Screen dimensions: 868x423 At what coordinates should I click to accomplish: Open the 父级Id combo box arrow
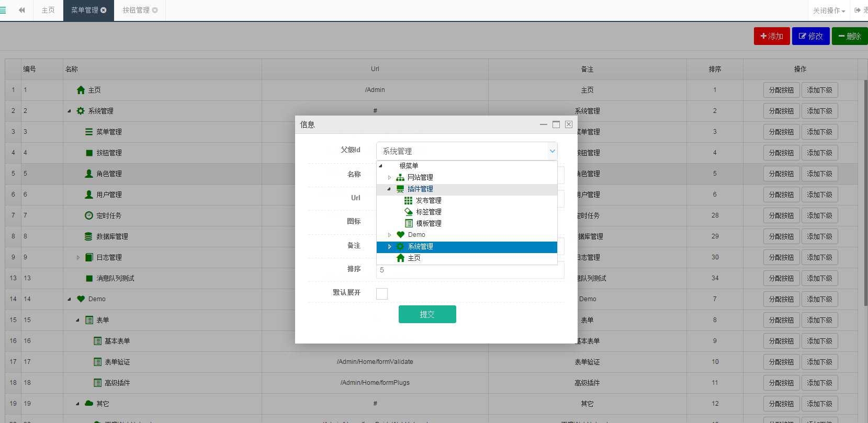tap(552, 151)
